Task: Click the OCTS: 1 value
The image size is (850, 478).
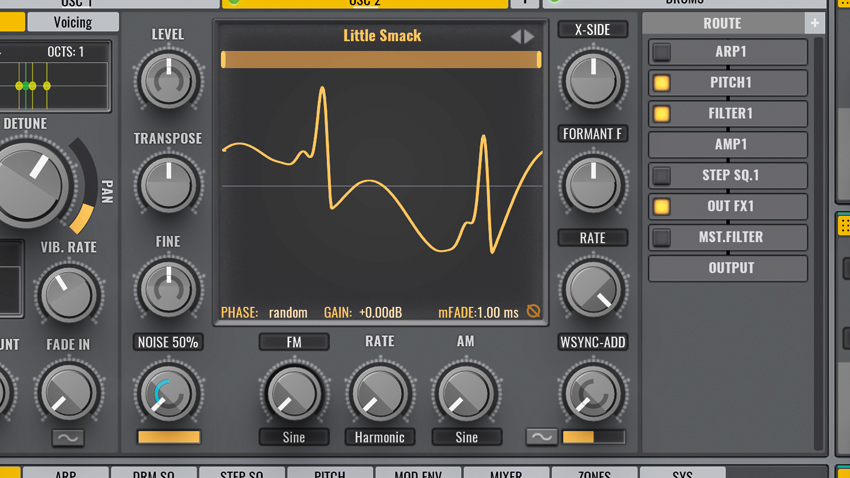Action: pyautogui.click(x=66, y=52)
